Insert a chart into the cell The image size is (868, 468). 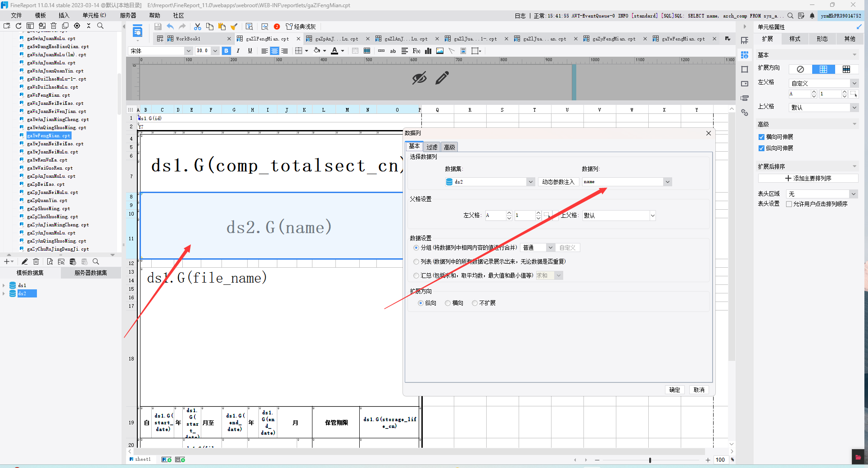coord(428,51)
